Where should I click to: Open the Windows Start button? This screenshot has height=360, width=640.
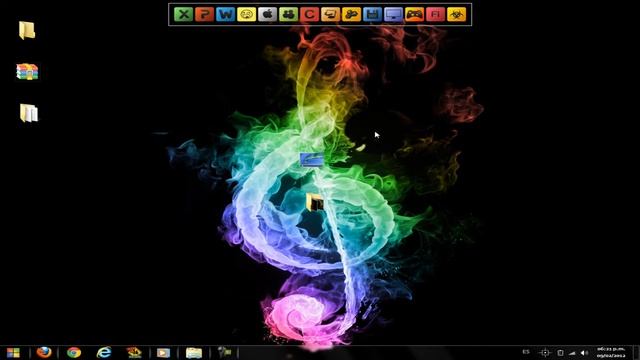coord(13,353)
